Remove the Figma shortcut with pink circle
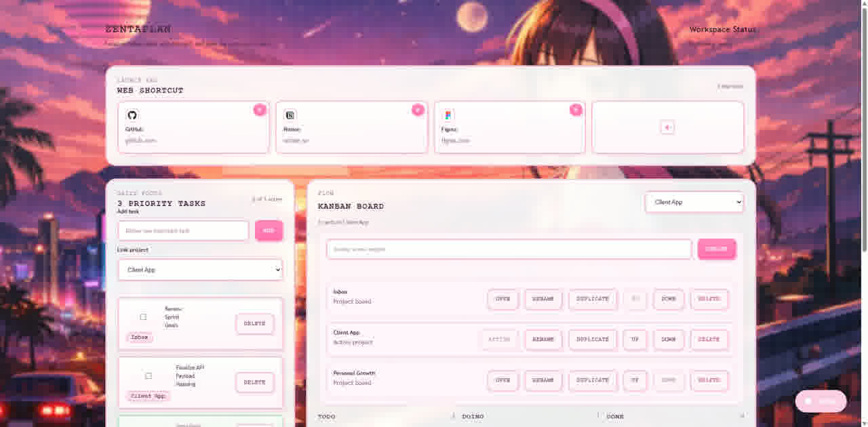 pyautogui.click(x=576, y=110)
